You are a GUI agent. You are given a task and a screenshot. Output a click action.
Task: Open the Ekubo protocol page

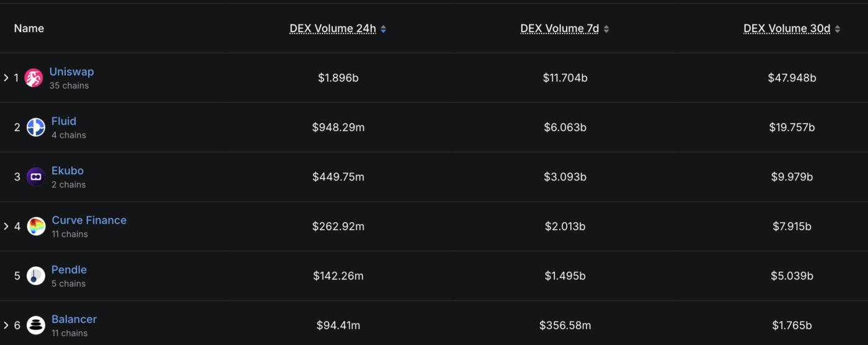point(68,171)
